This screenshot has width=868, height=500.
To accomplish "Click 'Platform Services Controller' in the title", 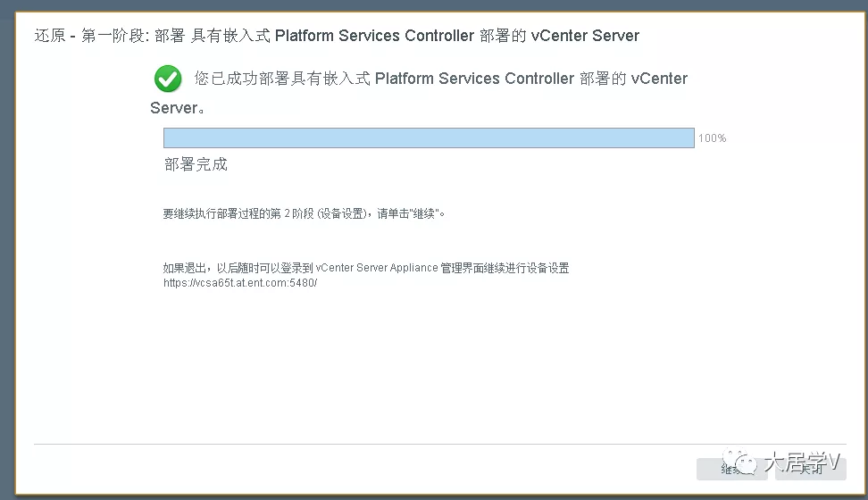I will (374, 36).
